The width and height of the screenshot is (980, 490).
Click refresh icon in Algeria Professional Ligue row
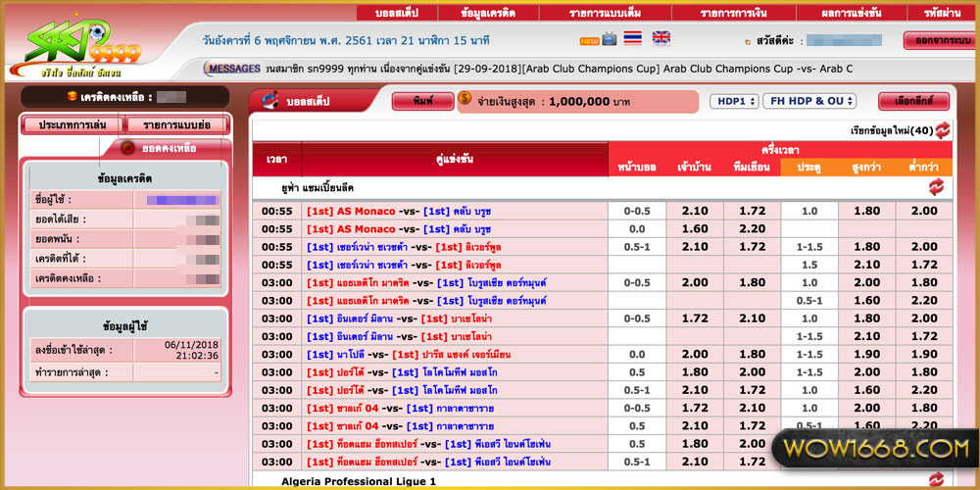point(936,479)
